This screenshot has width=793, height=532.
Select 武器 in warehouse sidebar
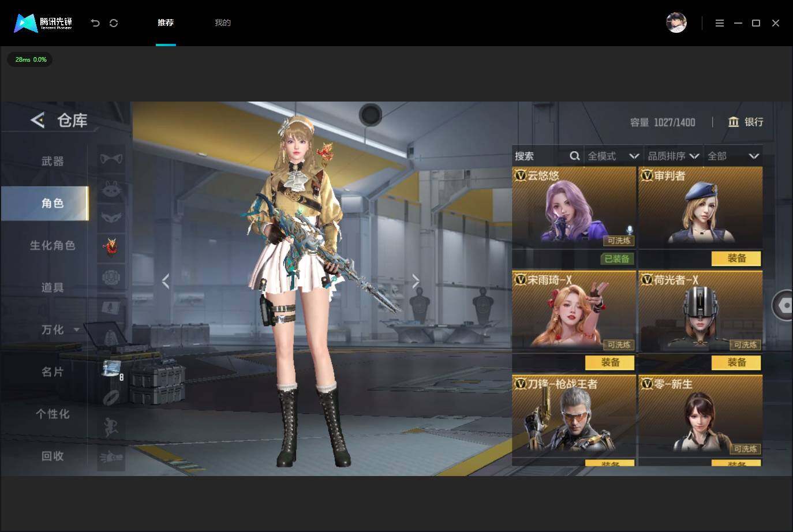pyautogui.click(x=53, y=161)
